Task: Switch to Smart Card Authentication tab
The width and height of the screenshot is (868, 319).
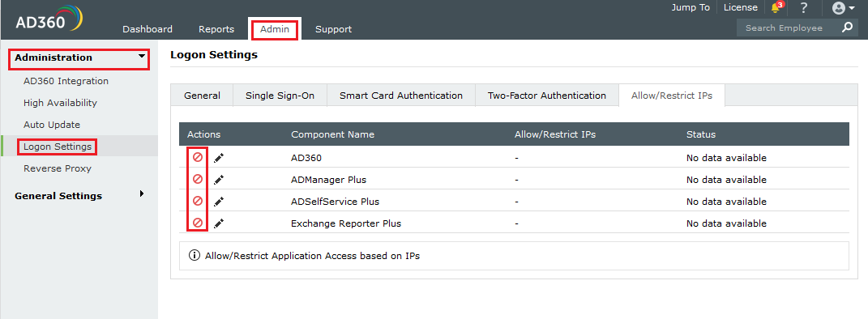Action: 401,96
